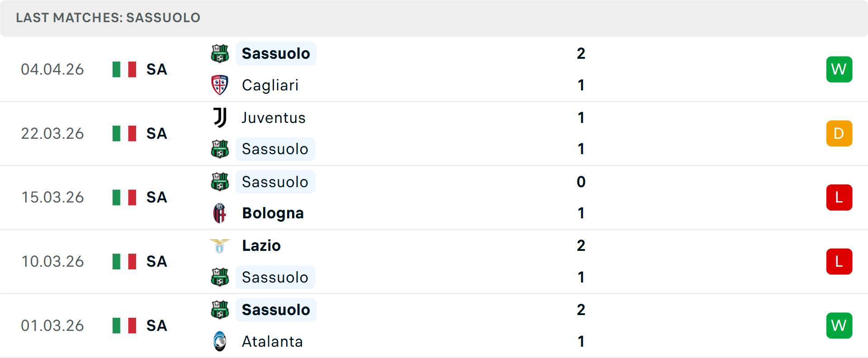Select the Atalanta club logo
The image size is (868, 358).
[x=220, y=341]
